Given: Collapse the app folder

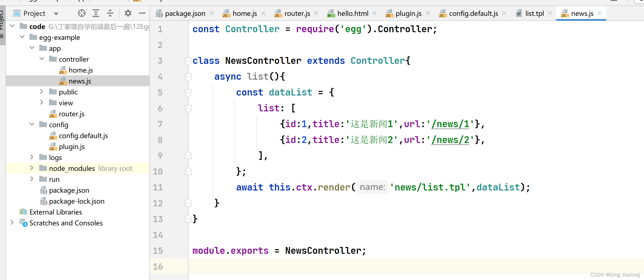Looking at the screenshot, I should [32, 48].
